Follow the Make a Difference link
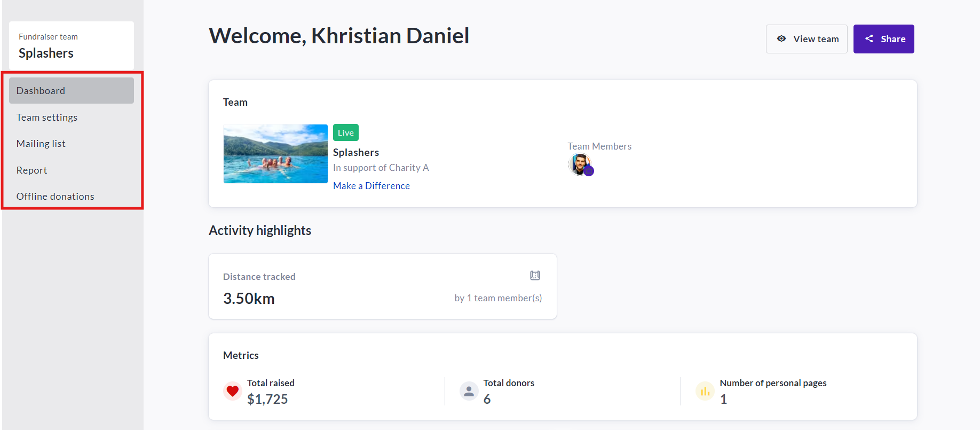The image size is (980, 430). pos(372,186)
